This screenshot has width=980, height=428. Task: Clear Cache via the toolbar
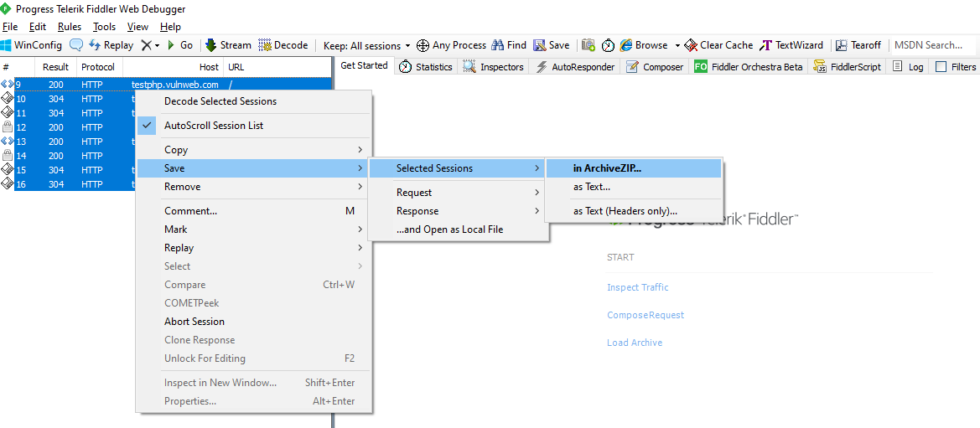[x=718, y=45]
